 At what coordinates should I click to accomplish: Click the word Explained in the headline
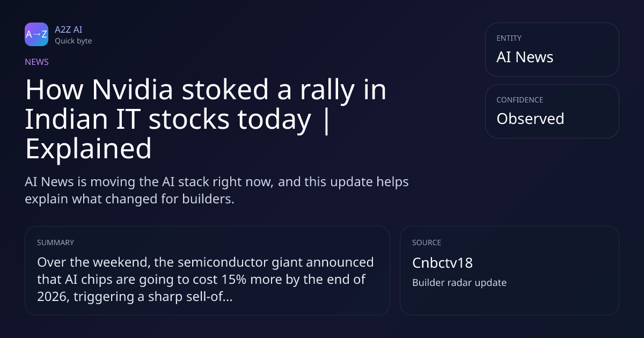(89, 149)
